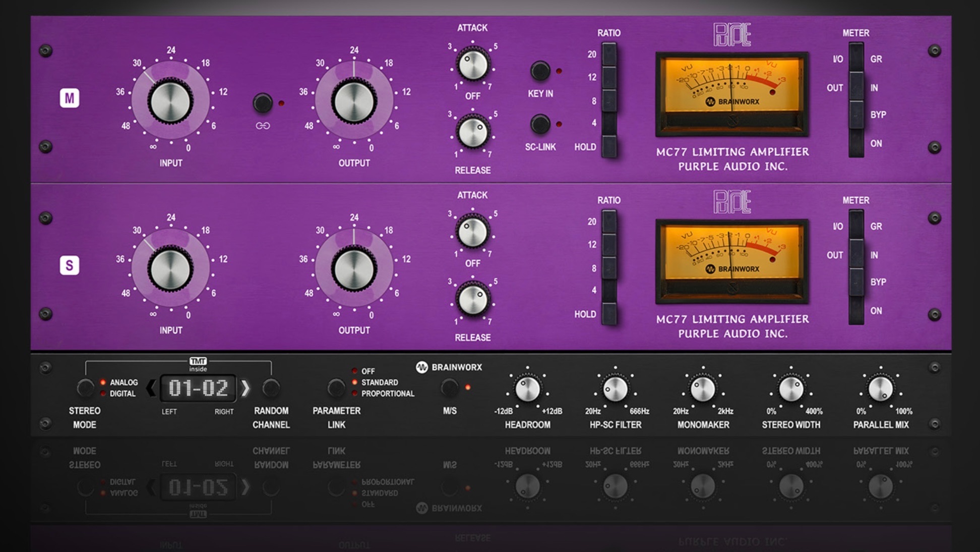The image size is (980, 552).
Task: Set M channel meter switch to ON
Action: click(x=856, y=143)
